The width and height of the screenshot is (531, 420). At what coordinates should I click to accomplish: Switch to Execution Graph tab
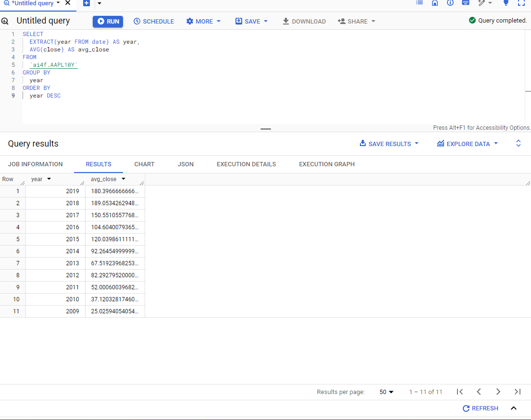[327, 164]
